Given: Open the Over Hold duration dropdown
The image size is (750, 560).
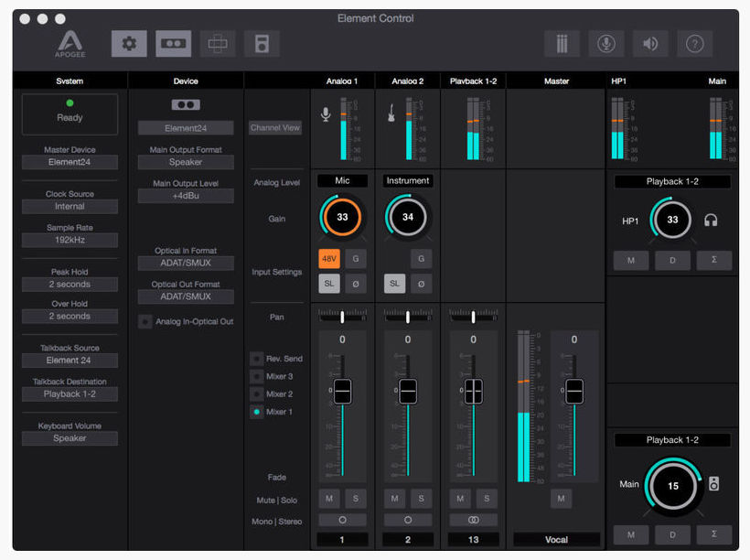Looking at the screenshot, I should [x=70, y=316].
